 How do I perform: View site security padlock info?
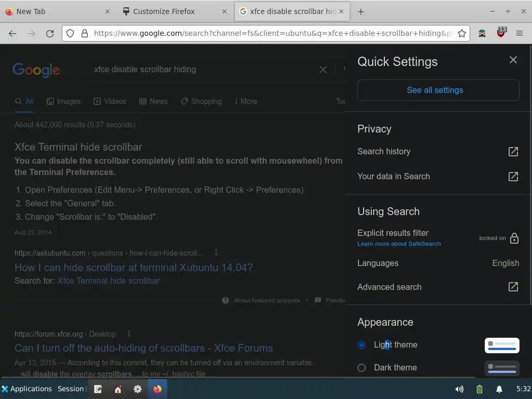pos(85,33)
